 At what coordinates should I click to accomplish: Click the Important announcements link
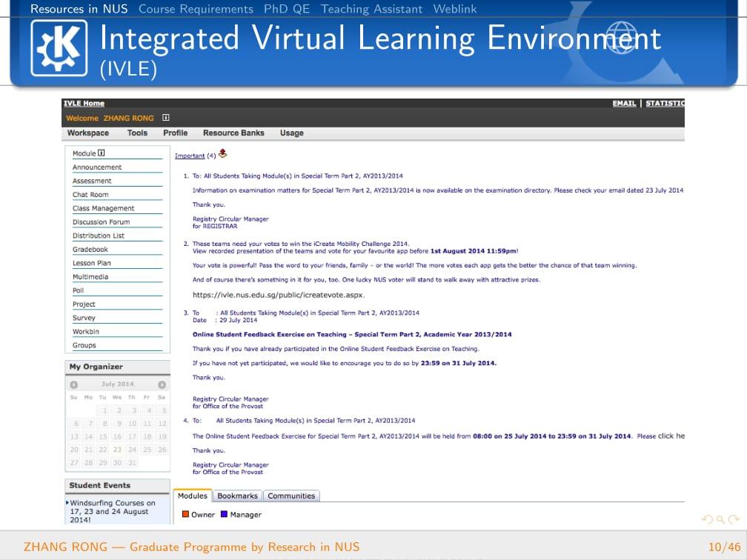(190, 156)
